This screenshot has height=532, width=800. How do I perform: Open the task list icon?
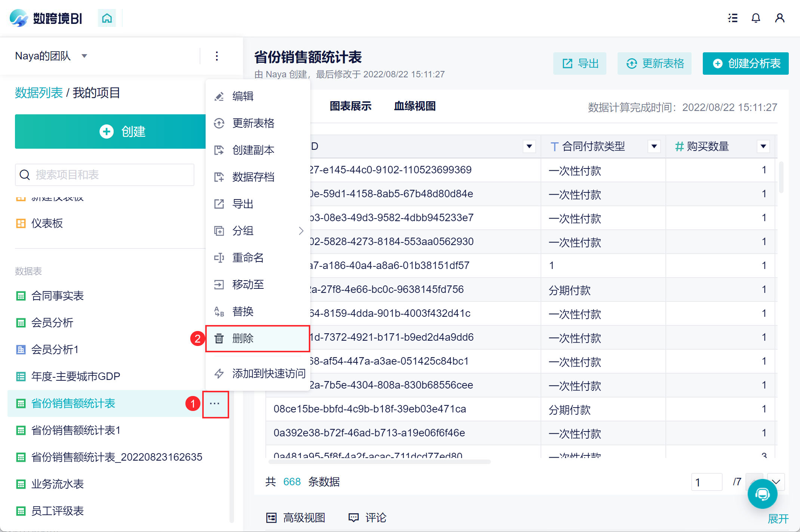pos(733,18)
